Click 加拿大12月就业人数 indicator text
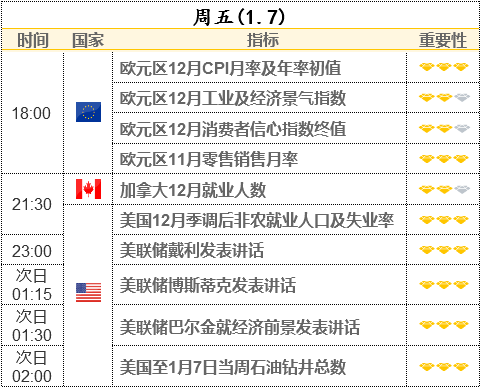The height and width of the screenshot is (388, 480). (193, 190)
